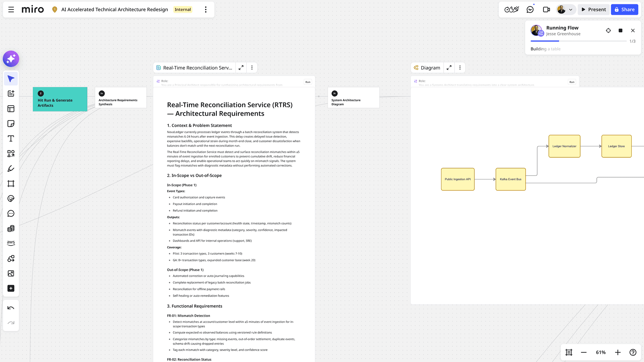Expand the Diagram widget to fullscreen

click(449, 68)
